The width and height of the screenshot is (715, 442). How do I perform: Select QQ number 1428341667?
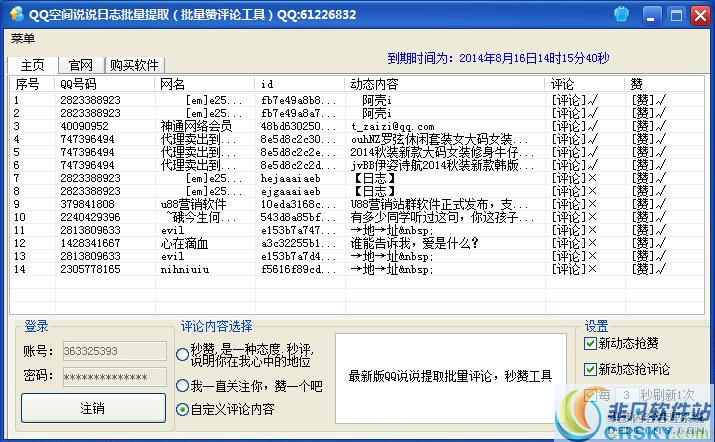[90, 243]
